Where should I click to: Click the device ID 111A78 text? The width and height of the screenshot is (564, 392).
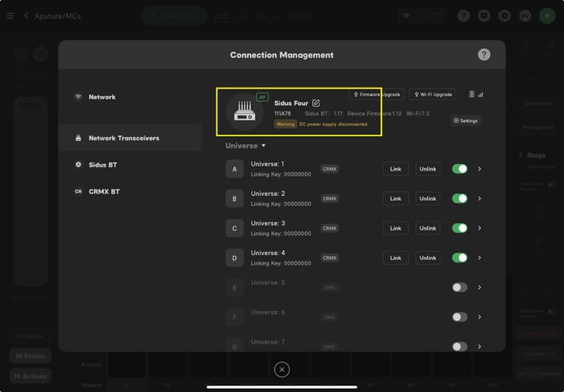tap(282, 113)
